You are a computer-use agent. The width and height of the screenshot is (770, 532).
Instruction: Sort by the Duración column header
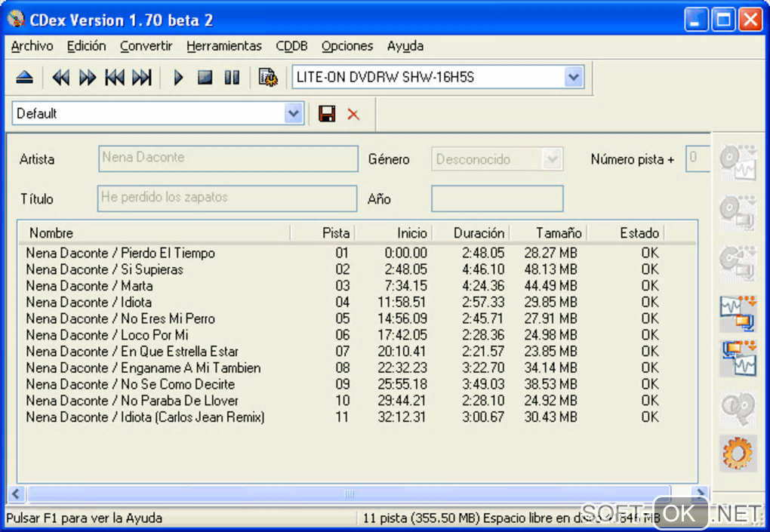tap(471, 232)
